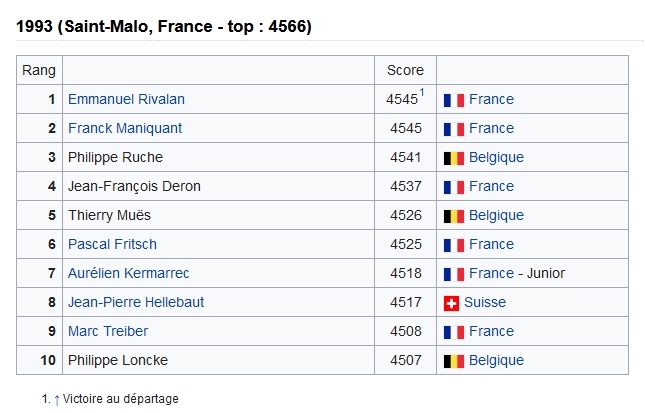Open the Franck Maniquant link
Image resolution: width=645 pixels, height=413 pixels.
[125, 128]
